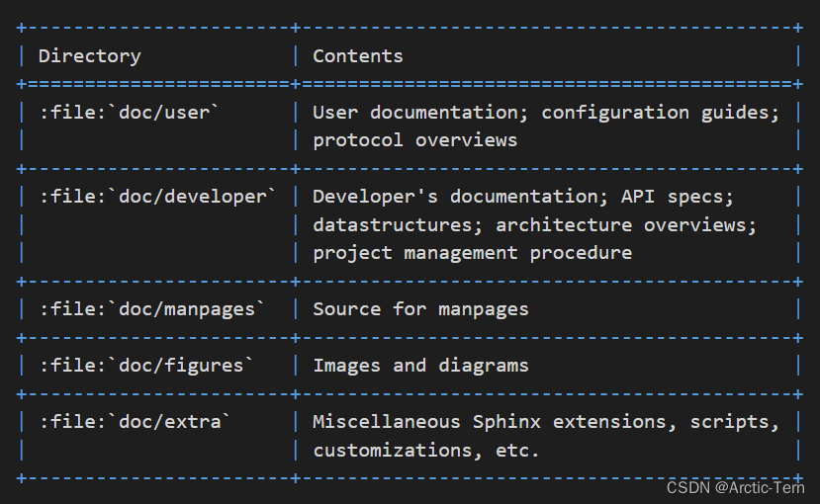Click 'Miscellaneous Sphinx extensions, scripts,' line
The width and height of the screenshot is (820, 504).
(x=546, y=422)
